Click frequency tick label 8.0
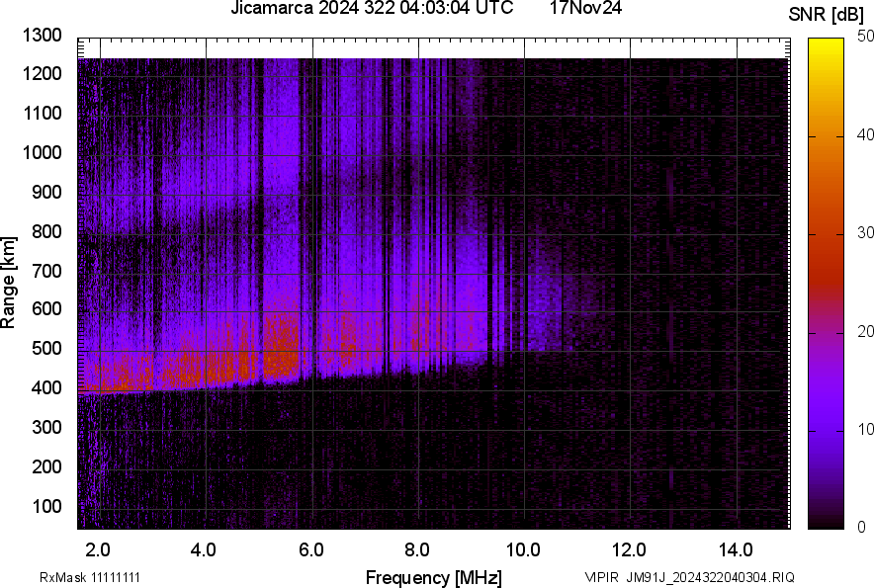874x588 pixels. tap(417, 550)
